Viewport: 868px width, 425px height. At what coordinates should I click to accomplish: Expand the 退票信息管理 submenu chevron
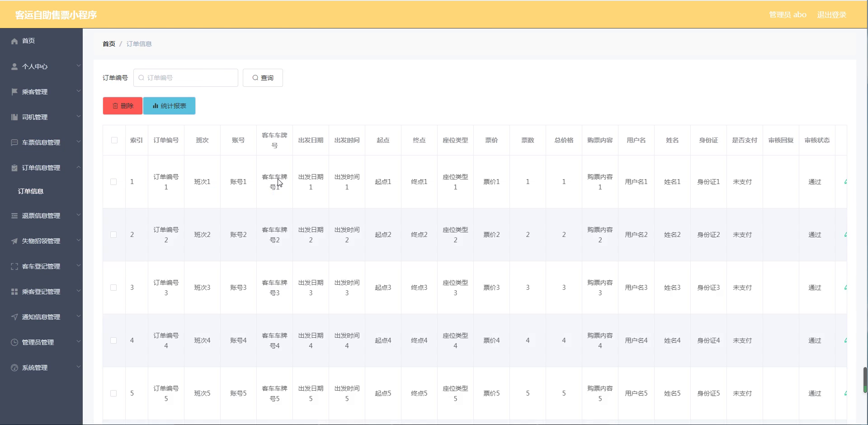pyautogui.click(x=78, y=215)
